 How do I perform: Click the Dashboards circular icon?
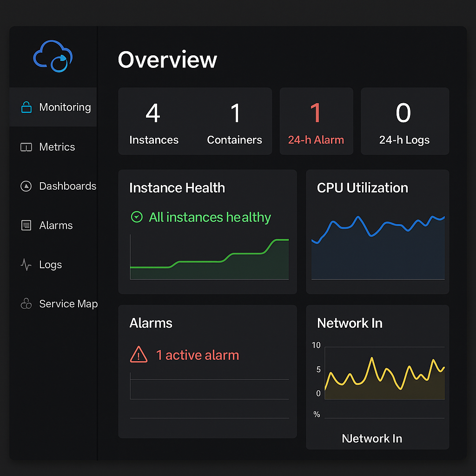coord(26,186)
